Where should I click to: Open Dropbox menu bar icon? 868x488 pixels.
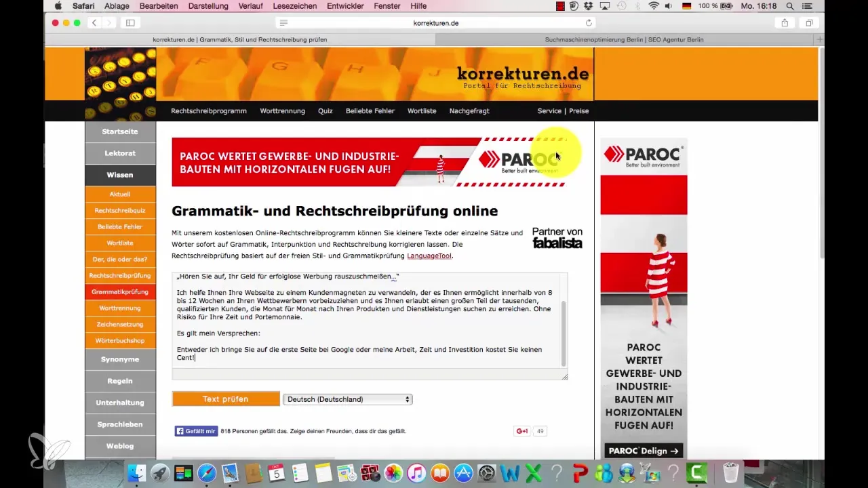pos(589,6)
